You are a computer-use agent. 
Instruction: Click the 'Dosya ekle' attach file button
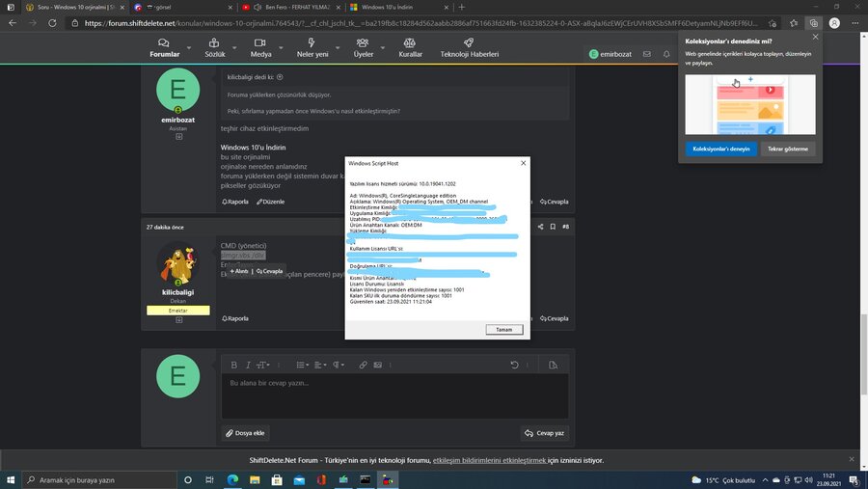[x=245, y=433]
